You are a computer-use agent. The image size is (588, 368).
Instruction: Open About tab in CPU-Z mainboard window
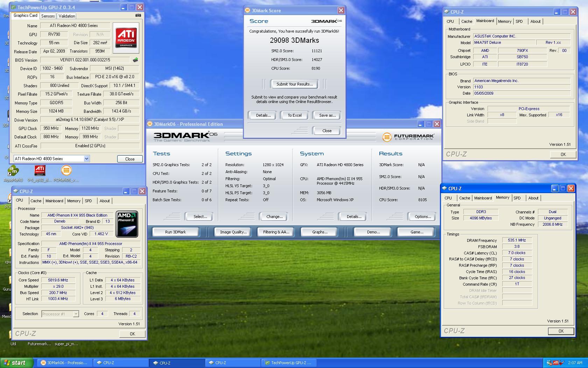click(x=535, y=21)
